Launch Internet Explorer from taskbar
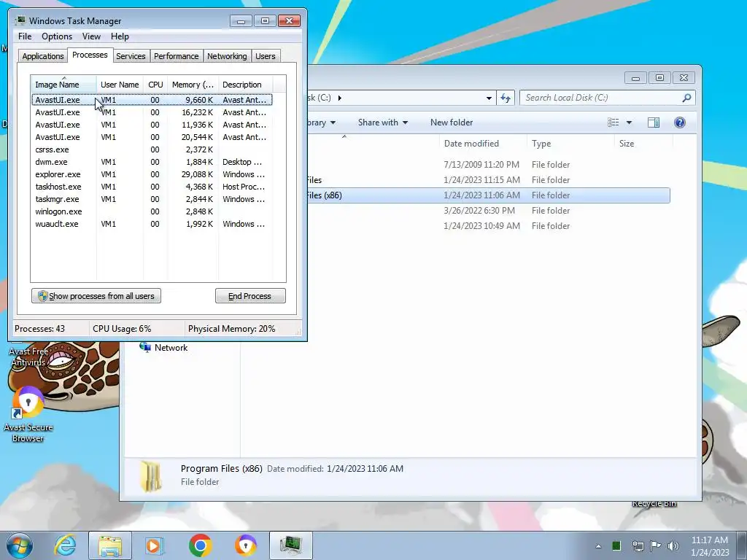Image resolution: width=747 pixels, height=560 pixels. [x=65, y=545]
